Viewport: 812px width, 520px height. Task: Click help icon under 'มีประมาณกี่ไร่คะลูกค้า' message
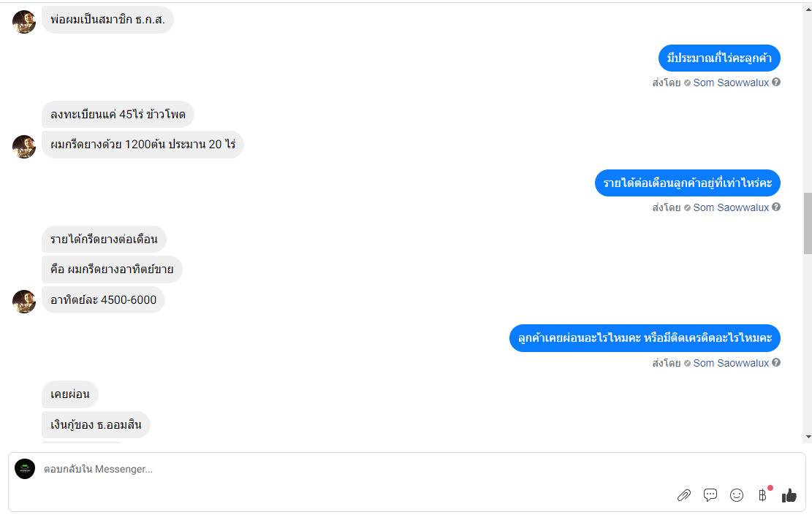pos(775,83)
